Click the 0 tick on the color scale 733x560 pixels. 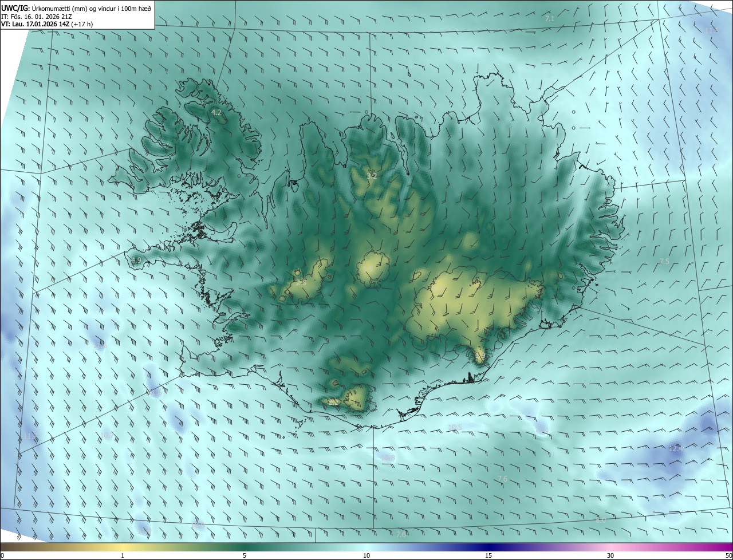2,555
